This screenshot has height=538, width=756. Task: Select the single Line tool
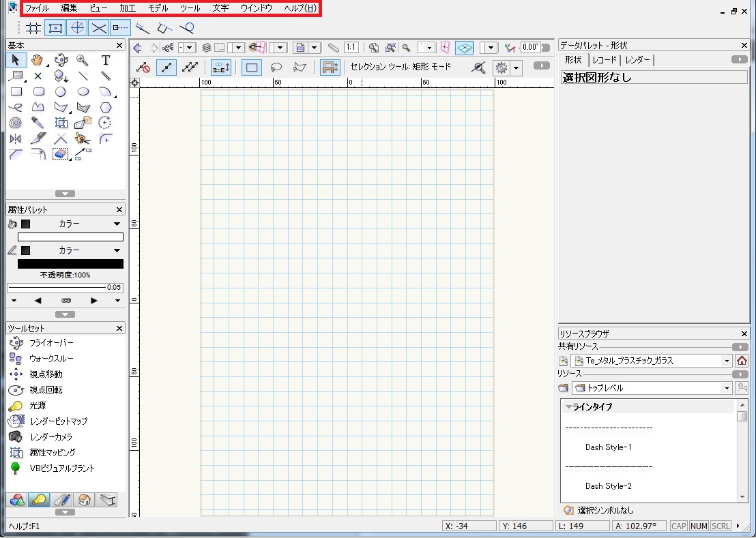point(83,76)
